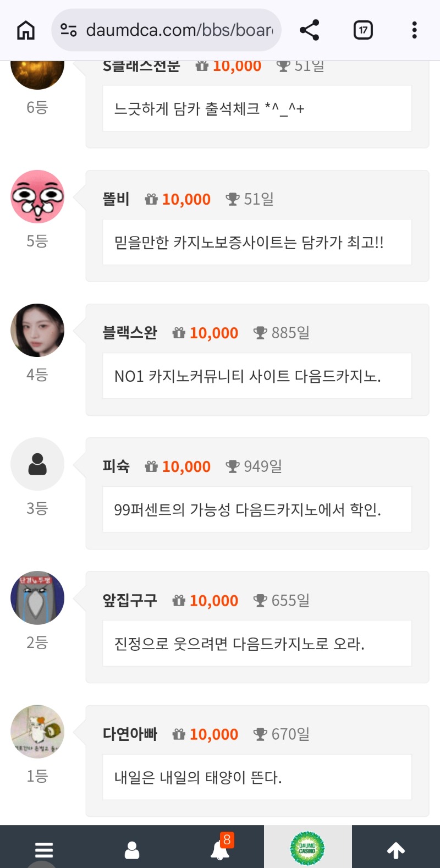
Task: Open notifications bell with 8 badge
Action: pyautogui.click(x=221, y=849)
